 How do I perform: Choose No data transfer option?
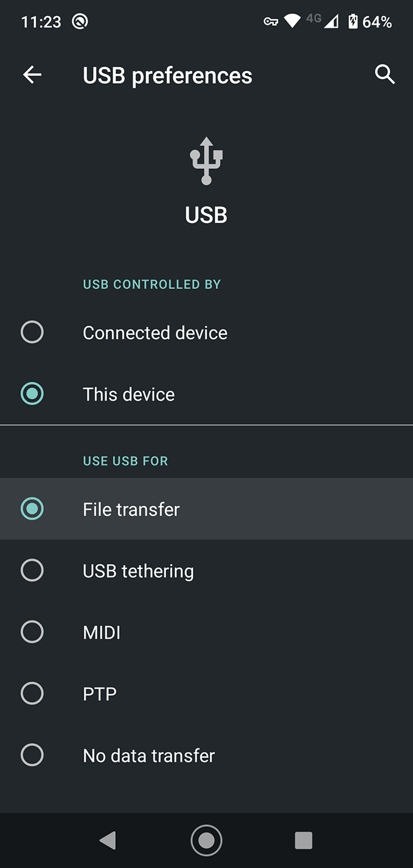(x=148, y=755)
